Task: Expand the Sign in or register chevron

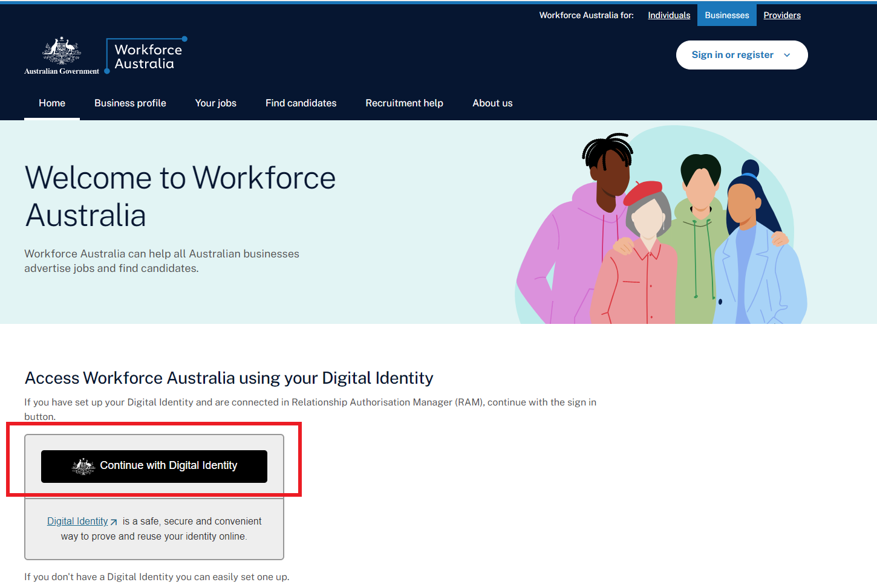Action: 787,55
